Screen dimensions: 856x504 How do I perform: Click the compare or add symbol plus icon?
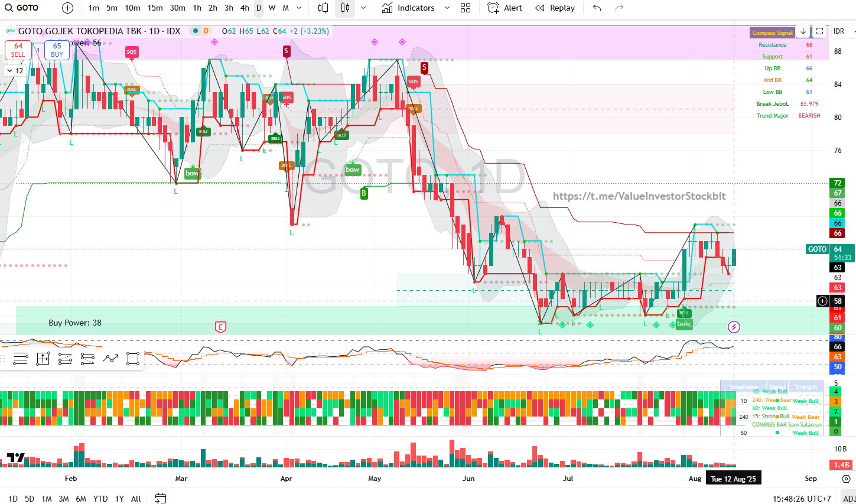68,8
